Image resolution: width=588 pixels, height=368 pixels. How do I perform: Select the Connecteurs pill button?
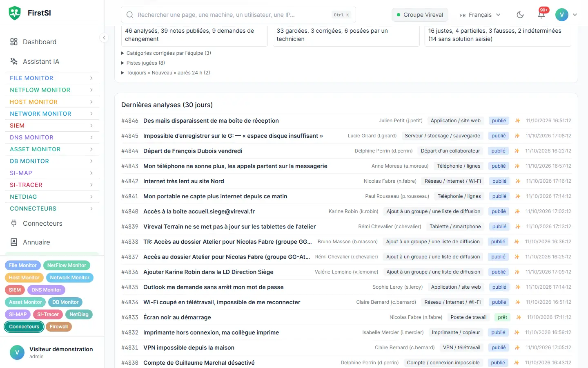tap(24, 327)
